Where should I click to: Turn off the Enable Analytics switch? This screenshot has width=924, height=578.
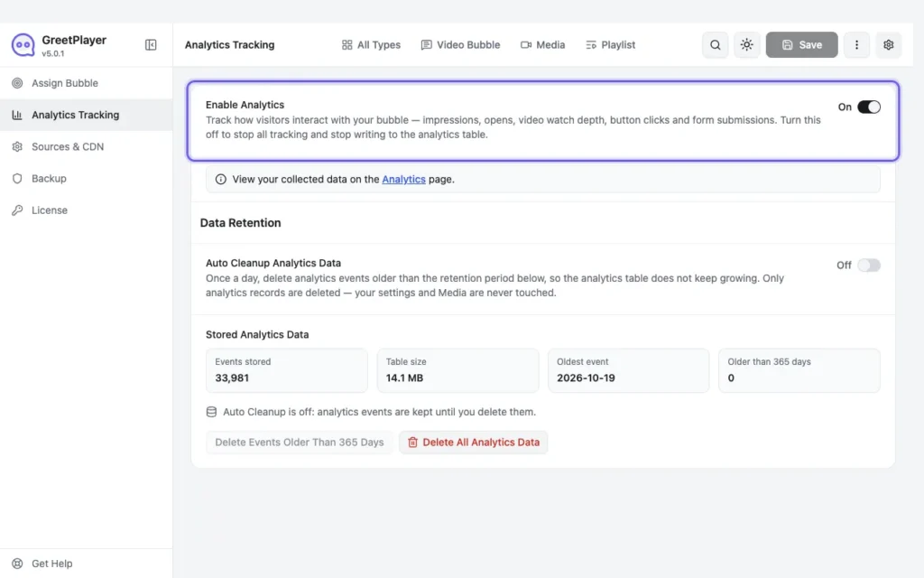point(869,107)
